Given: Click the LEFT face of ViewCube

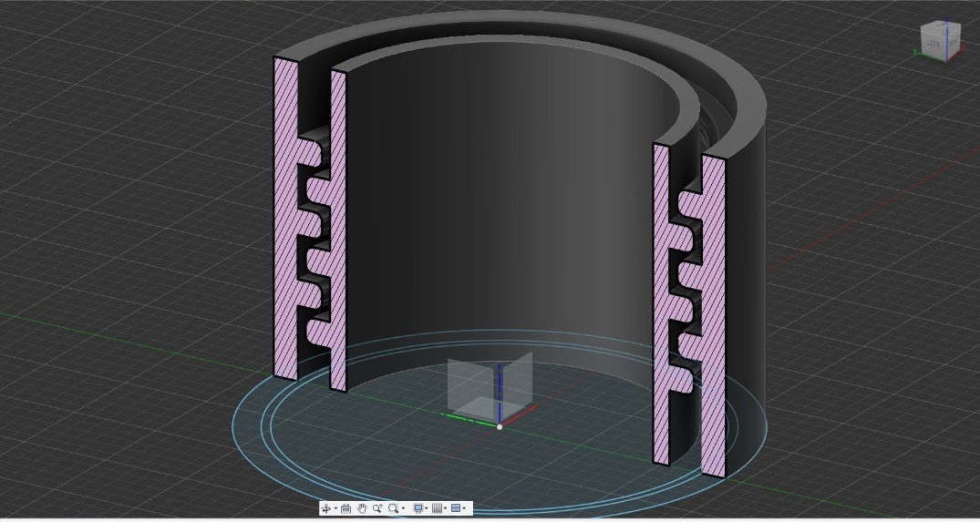Looking at the screenshot, I should tap(933, 45).
